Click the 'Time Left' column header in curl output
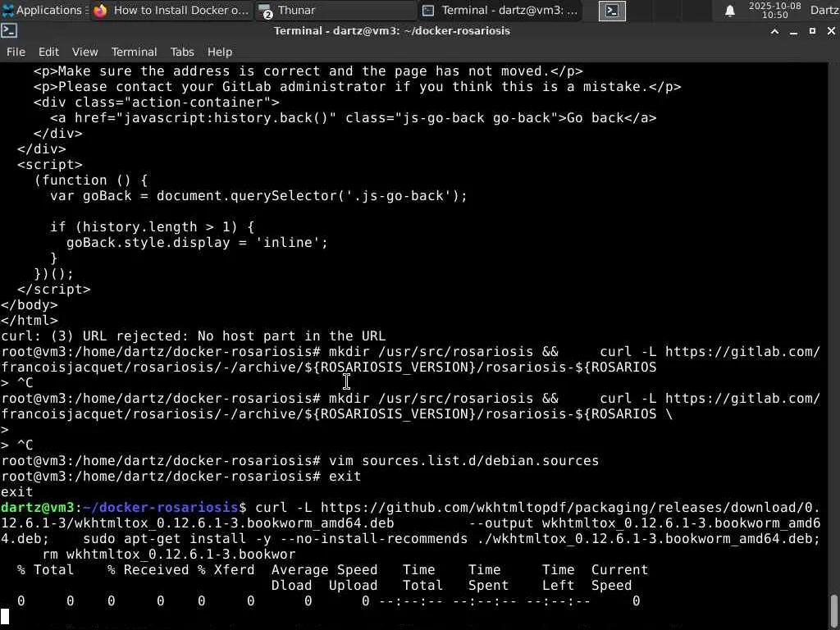840x630 pixels. tap(558, 577)
